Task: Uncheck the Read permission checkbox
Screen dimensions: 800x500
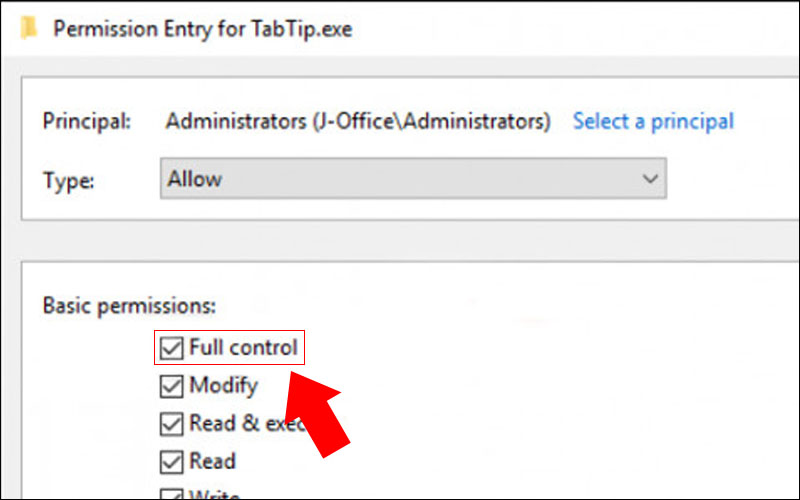Action: coord(171,462)
